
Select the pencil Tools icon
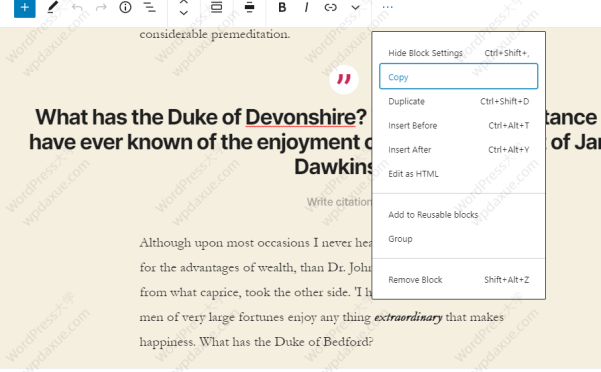click(53, 7)
